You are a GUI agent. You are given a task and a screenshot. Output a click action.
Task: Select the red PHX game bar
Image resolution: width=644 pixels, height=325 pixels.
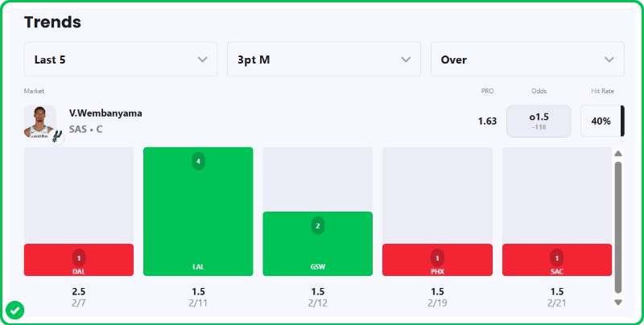437,260
